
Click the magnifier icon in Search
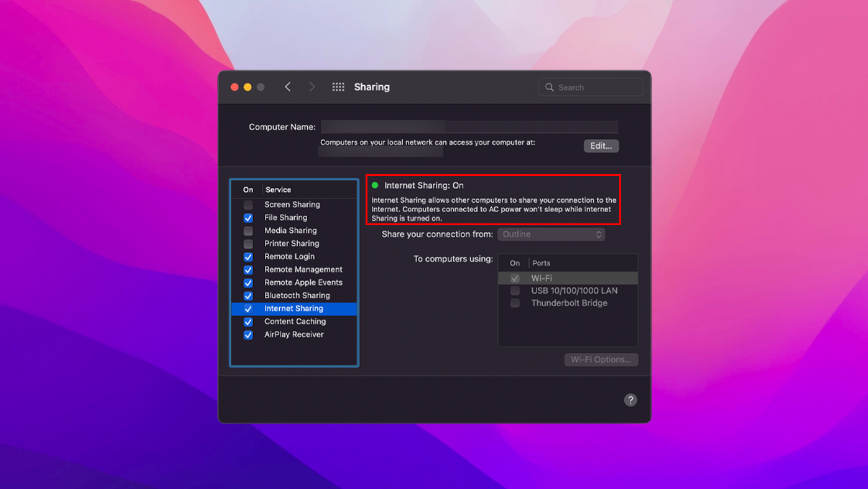[550, 87]
